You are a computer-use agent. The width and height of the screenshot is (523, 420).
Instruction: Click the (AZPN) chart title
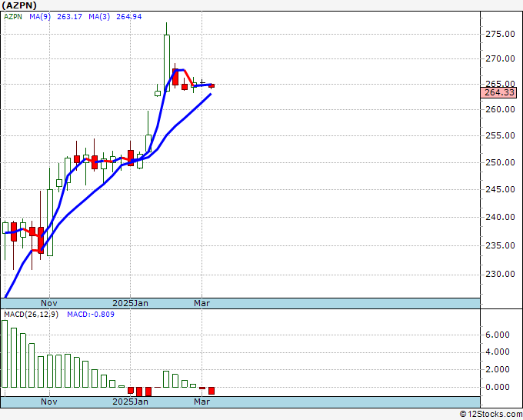coord(19,5)
